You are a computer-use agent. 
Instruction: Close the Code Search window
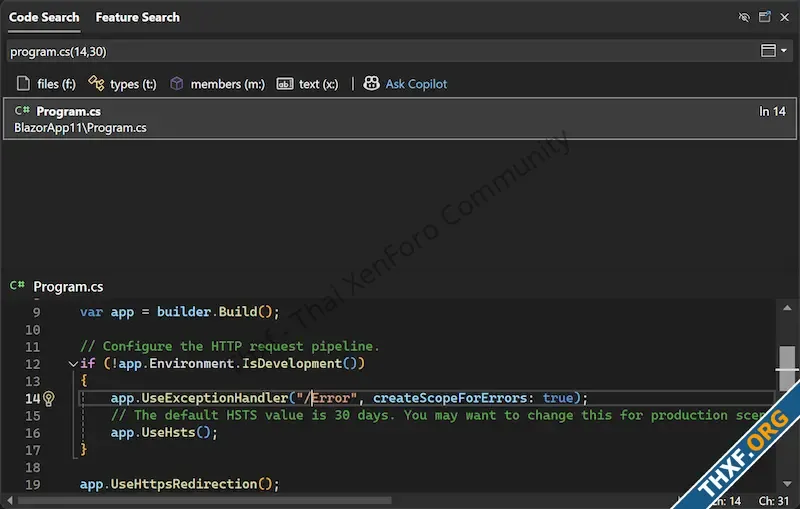[x=785, y=17]
